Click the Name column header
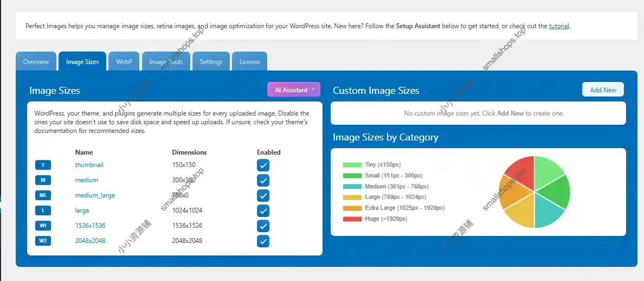 click(x=84, y=152)
